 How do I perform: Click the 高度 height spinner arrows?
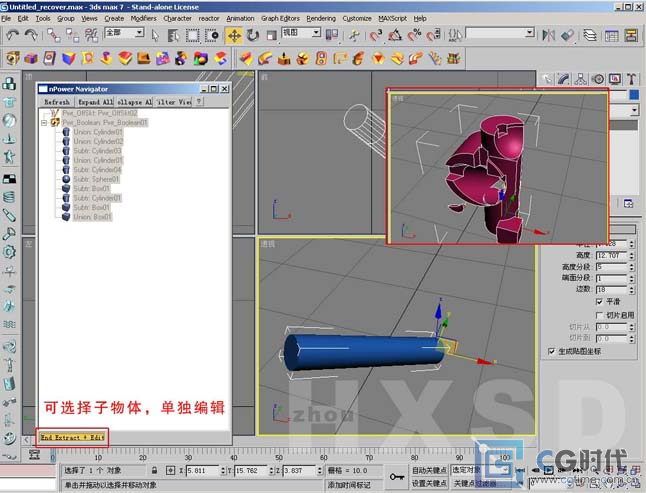click(x=632, y=255)
